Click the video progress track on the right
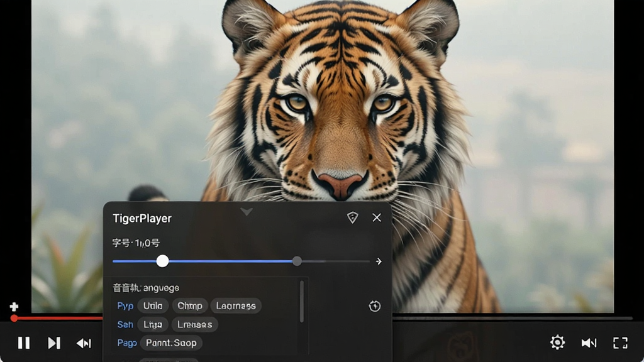Screen dimensions: 644x362 tap(513, 318)
